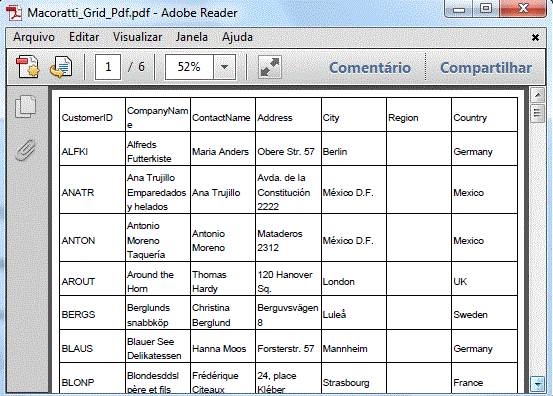Open the Editar menu

click(x=84, y=37)
